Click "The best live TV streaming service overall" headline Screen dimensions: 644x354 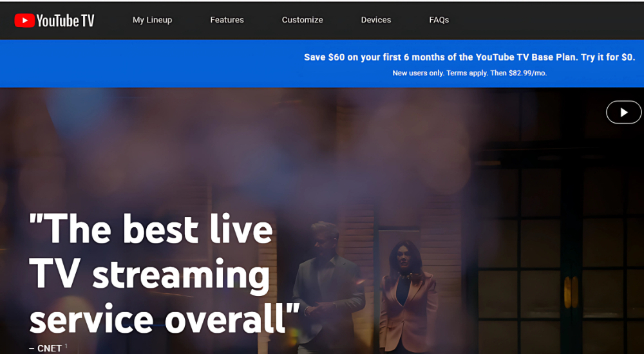click(x=164, y=274)
